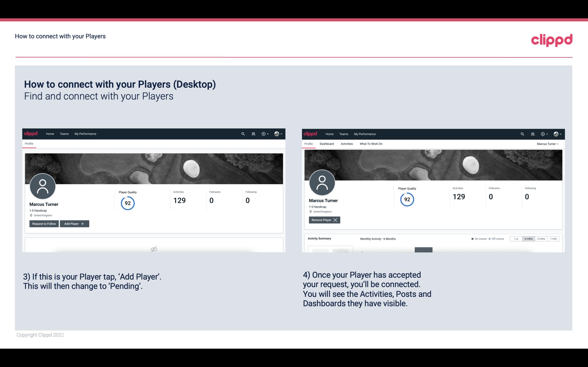Click the people/connections icon in left navbar
The height and width of the screenshot is (367, 588).
(252, 133)
